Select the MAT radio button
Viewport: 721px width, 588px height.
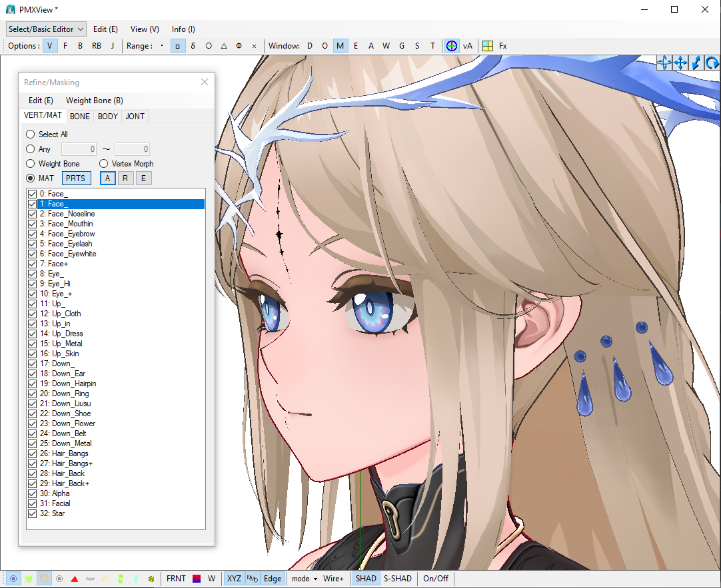point(31,178)
